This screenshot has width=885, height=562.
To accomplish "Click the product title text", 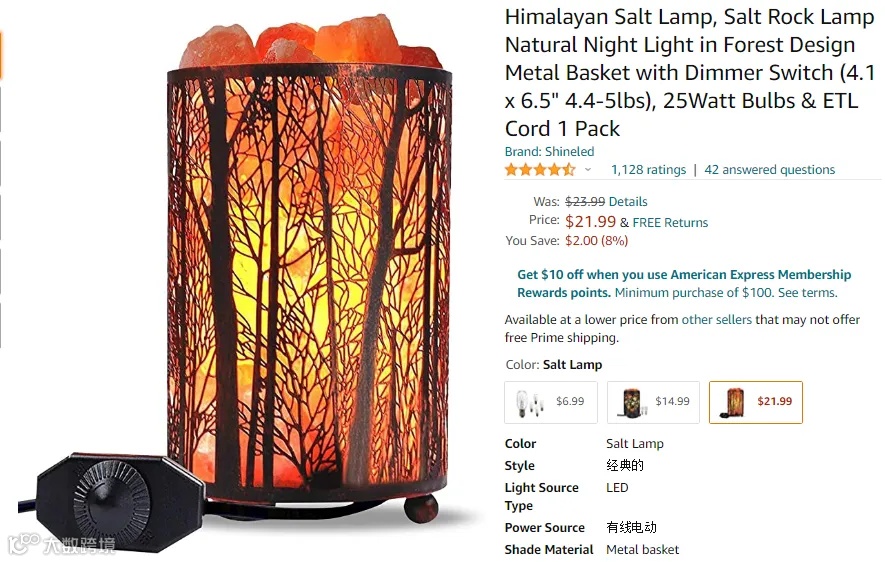I will tap(690, 73).
